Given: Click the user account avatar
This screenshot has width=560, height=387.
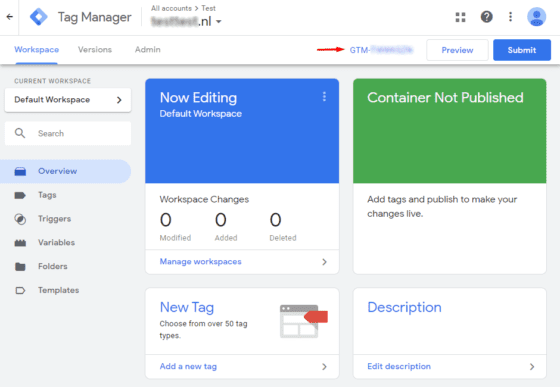Looking at the screenshot, I should [536, 17].
